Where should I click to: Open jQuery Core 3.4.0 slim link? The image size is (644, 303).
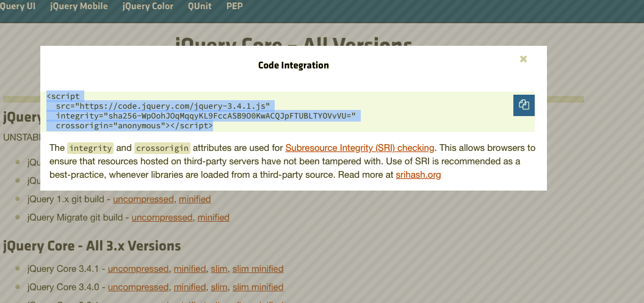tap(219, 287)
